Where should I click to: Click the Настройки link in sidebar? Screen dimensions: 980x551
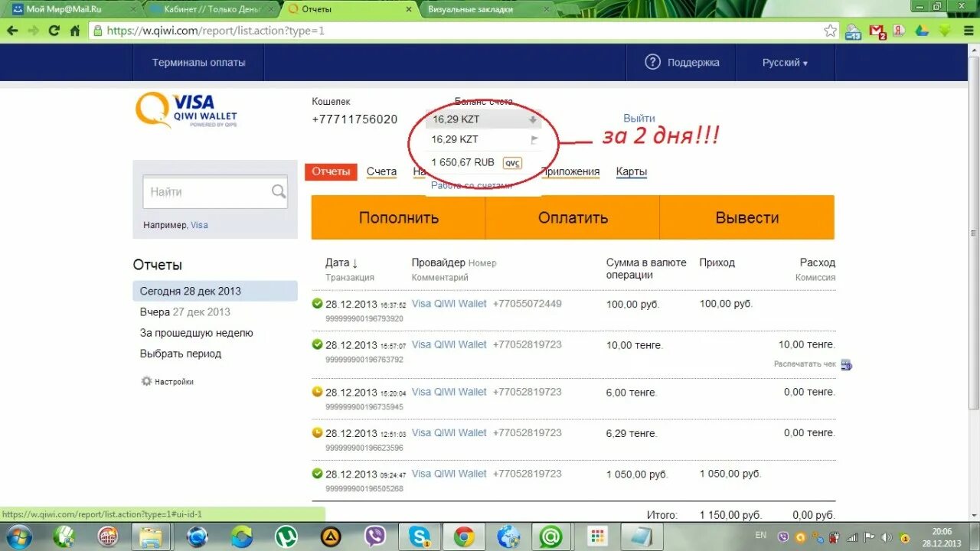coord(174,381)
